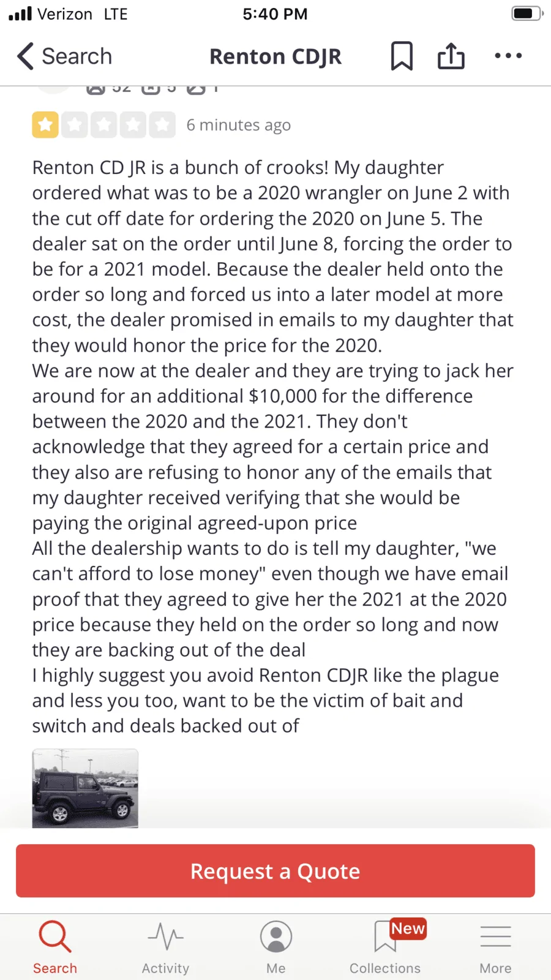This screenshot has height=980, width=551.
Task: Open the Jeep Wrangler review photo
Action: point(85,788)
